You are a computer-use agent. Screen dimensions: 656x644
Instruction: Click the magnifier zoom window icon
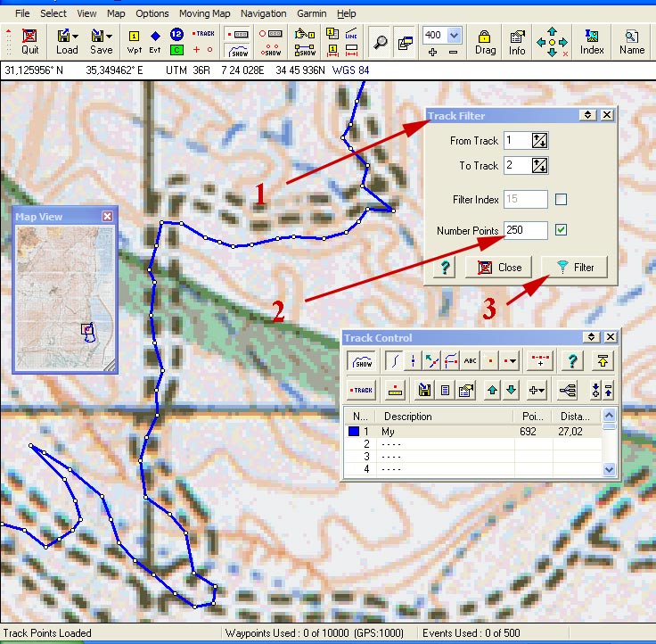pos(380,42)
